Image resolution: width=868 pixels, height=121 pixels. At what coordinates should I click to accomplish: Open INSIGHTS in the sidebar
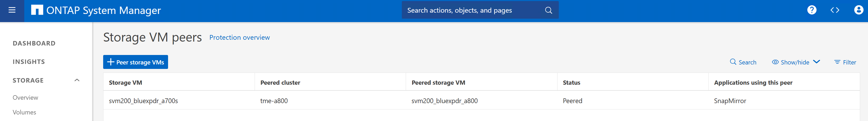29,62
